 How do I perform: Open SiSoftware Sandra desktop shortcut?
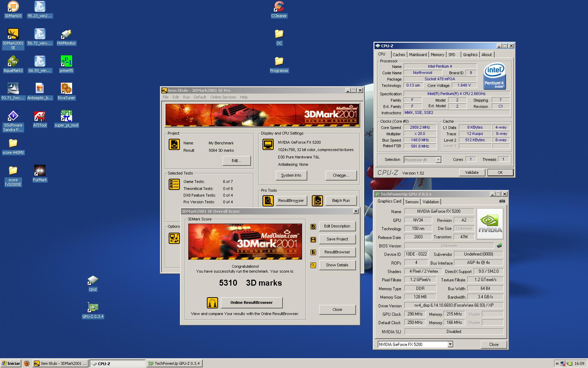click(x=13, y=121)
